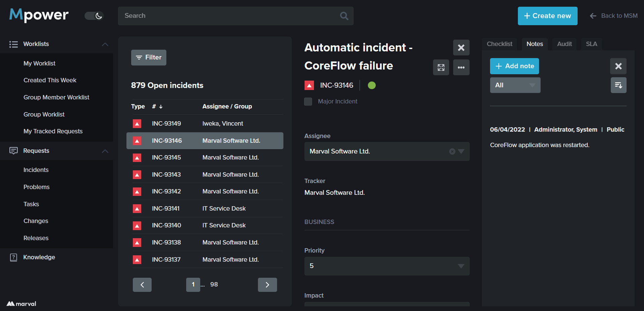This screenshot has height=311, width=644.
Task: Open the three-dot more options menu
Action: pyautogui.click(x=461, y=68)
